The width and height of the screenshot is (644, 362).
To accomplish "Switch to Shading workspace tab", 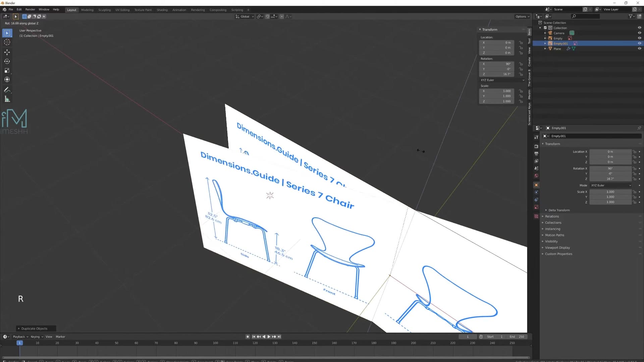I will (x=162, y=10).
